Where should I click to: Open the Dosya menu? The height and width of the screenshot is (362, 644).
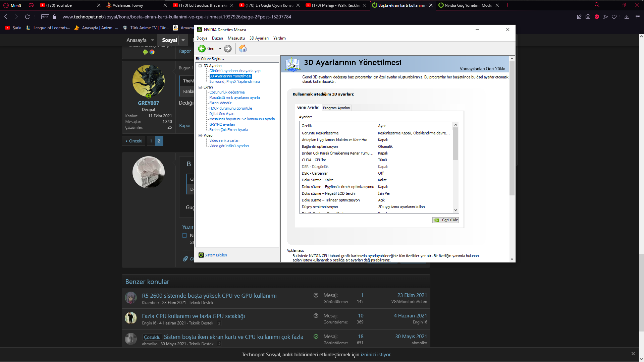[202, 38]
